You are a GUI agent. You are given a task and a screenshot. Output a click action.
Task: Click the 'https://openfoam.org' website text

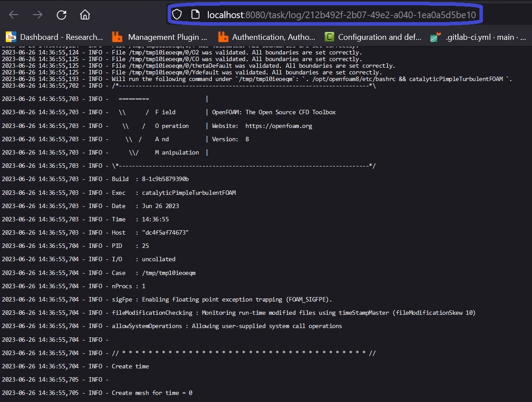(279, 126)
